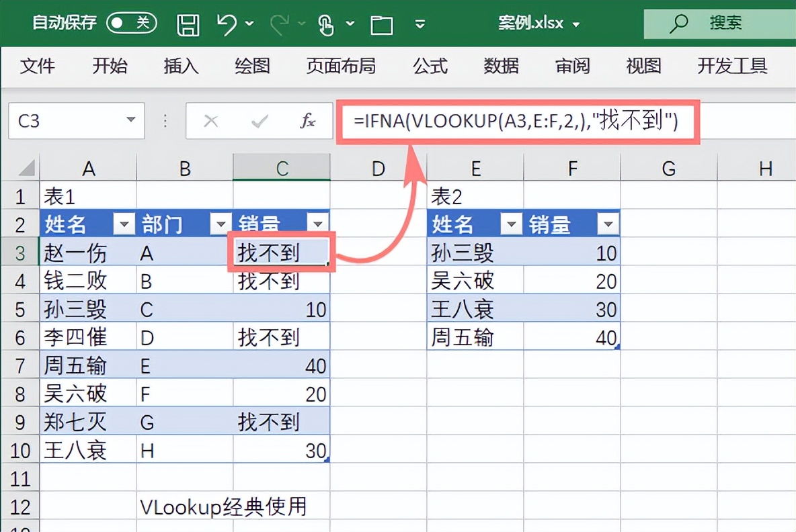Viewport: 796px width, 532px height.
Task: Expand the 案例.xlsx file name dropdown
Action: click(x=575, y=24)
